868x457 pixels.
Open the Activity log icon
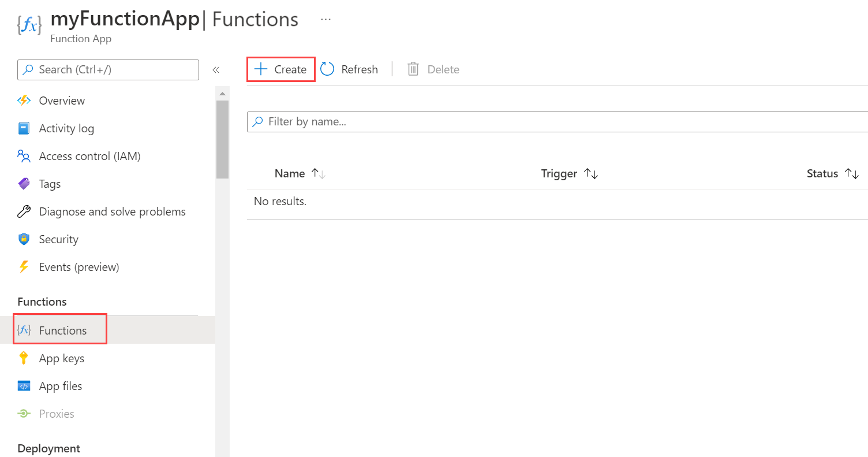click(x=24, y=128)
